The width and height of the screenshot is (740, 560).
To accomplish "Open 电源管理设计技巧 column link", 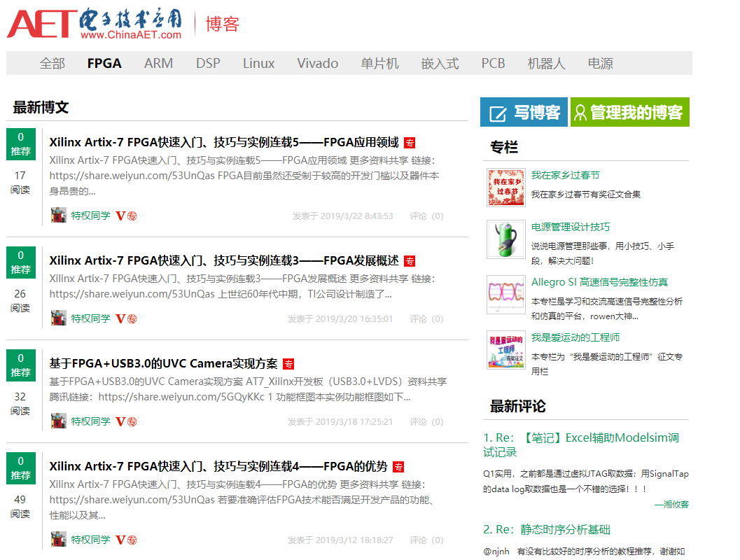I will click(571, 227).
